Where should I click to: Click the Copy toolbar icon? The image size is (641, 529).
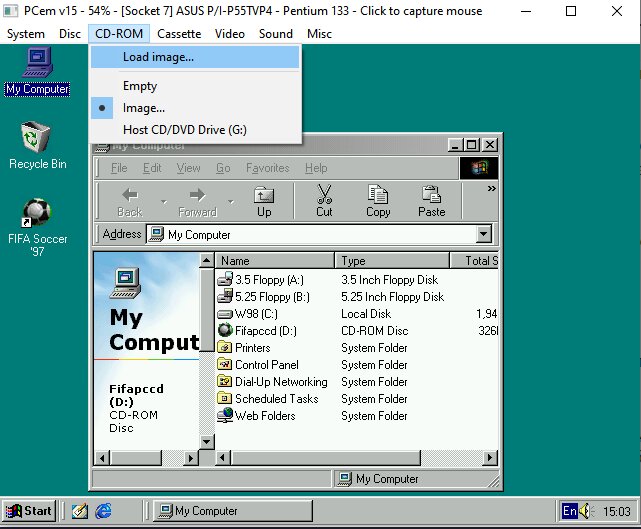[x=378, y=194]
